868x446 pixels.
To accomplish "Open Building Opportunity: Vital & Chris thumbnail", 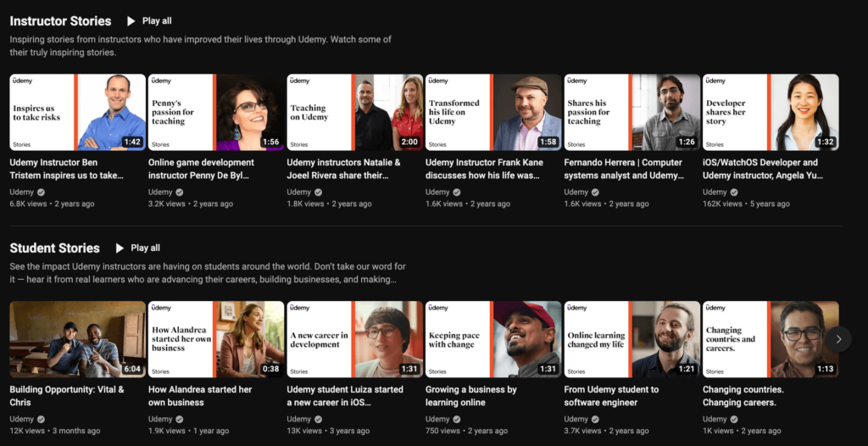I will pos(77,339).
